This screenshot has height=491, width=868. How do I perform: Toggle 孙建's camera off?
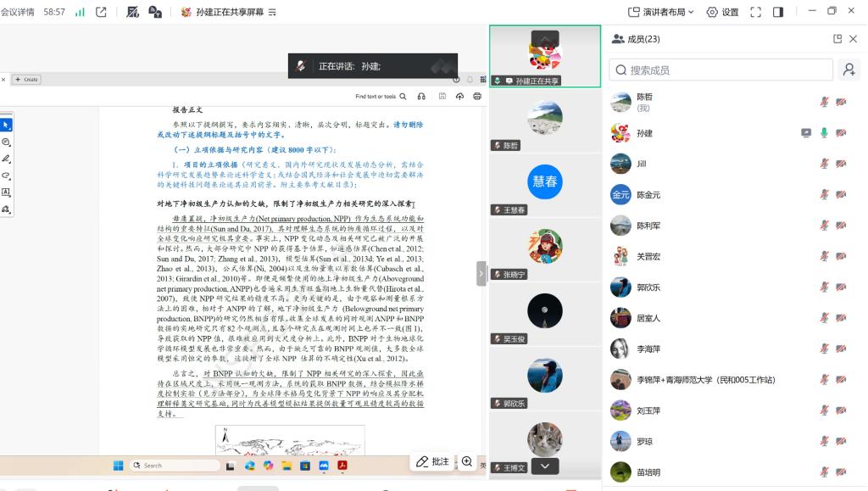(841, 133)
